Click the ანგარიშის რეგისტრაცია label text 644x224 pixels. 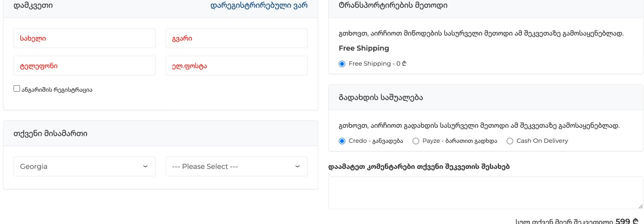click(57, 90)
